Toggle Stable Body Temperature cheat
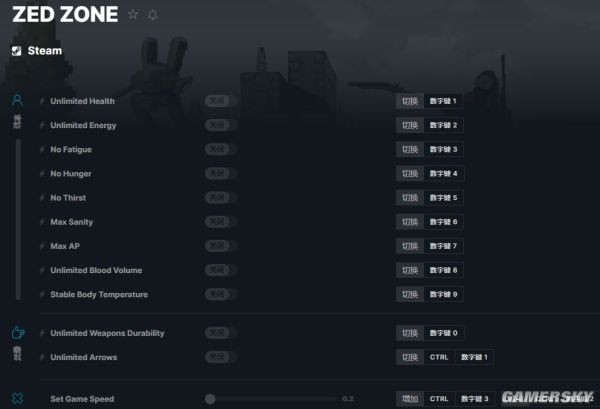 coord(220,294)
